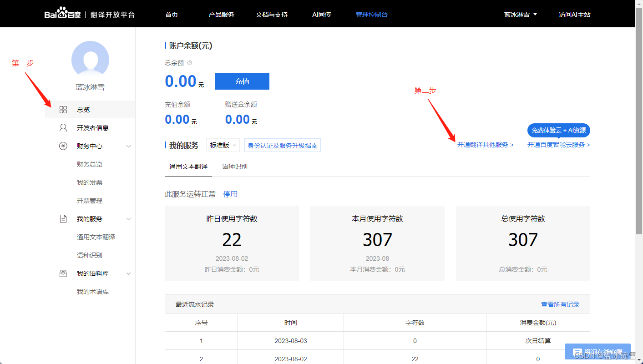Select 财务总览 in the sidebar
643x364 pixels.
point(90,164)
